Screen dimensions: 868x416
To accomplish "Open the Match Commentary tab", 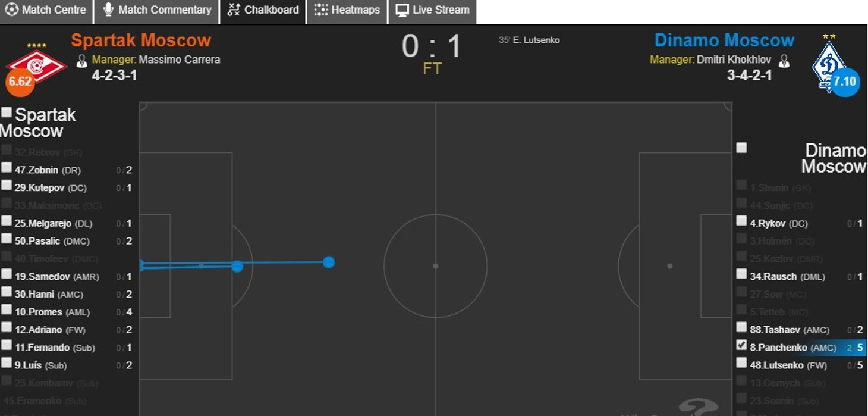I will [x=156, y=10].
